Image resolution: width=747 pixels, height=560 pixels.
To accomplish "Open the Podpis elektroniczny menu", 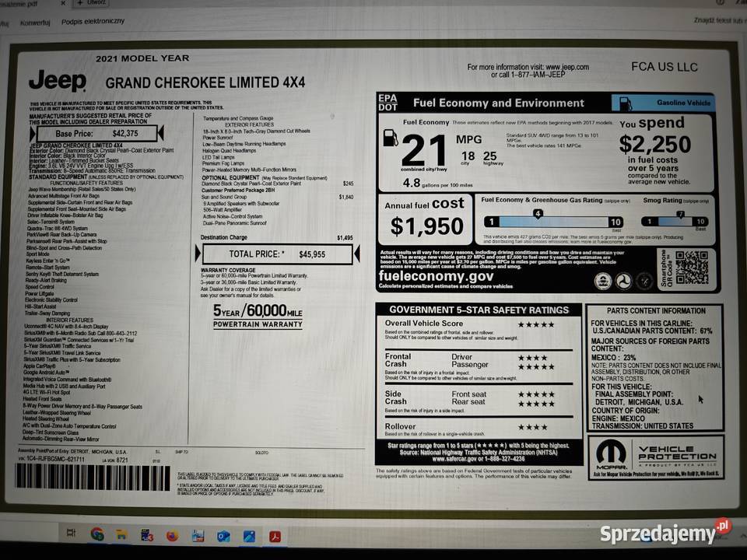I will tap(93, 22).
